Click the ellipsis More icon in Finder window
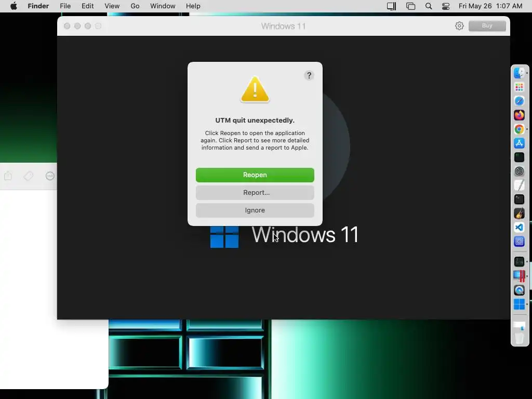 (x=50, y=176)
